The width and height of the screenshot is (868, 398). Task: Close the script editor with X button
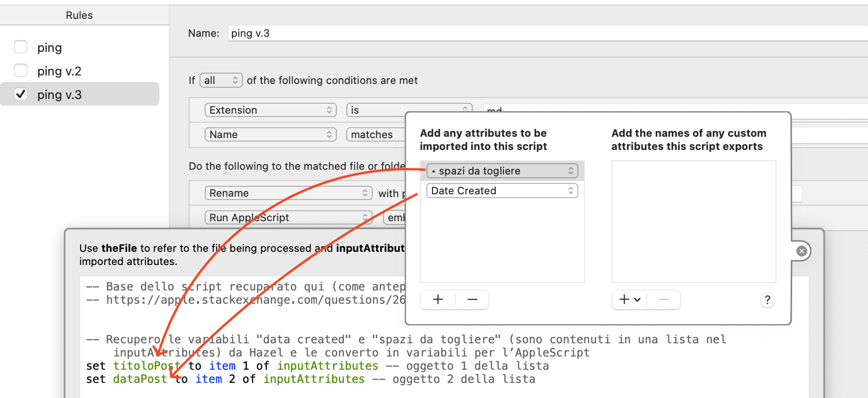coord(801,251)
